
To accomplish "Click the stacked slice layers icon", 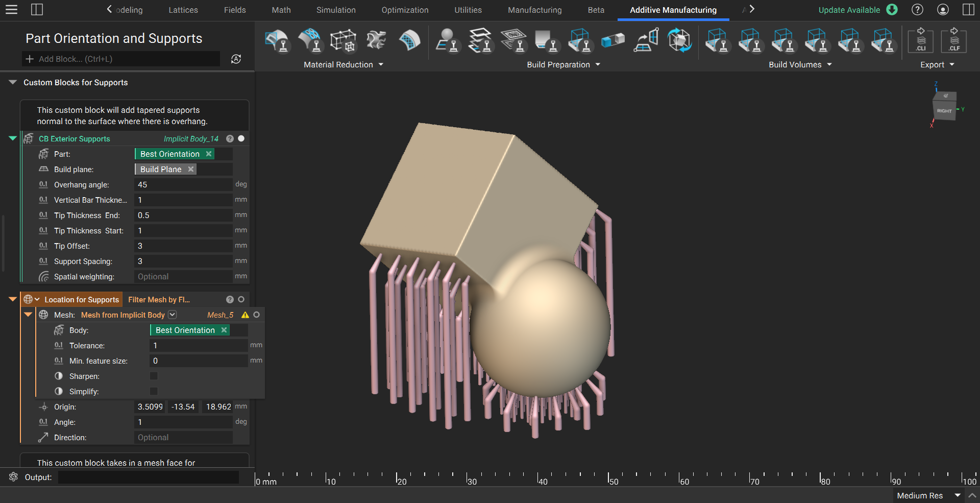I will [x=480, y=40].
